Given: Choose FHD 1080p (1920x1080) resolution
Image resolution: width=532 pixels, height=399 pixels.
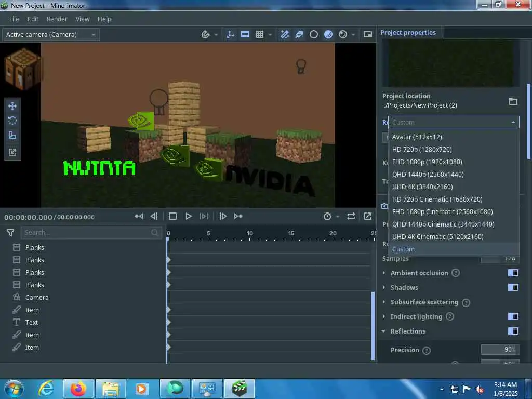Looking at the screenshot, I should tap(454, 162).
